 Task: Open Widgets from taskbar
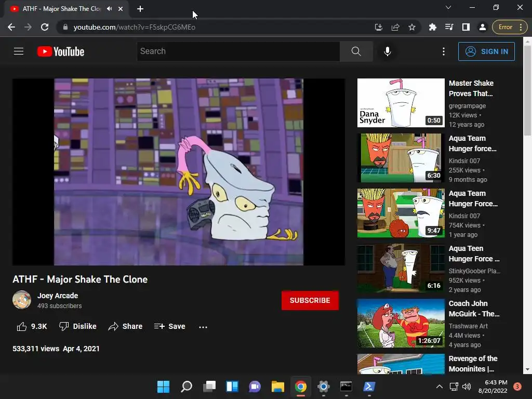coord(232,387)
